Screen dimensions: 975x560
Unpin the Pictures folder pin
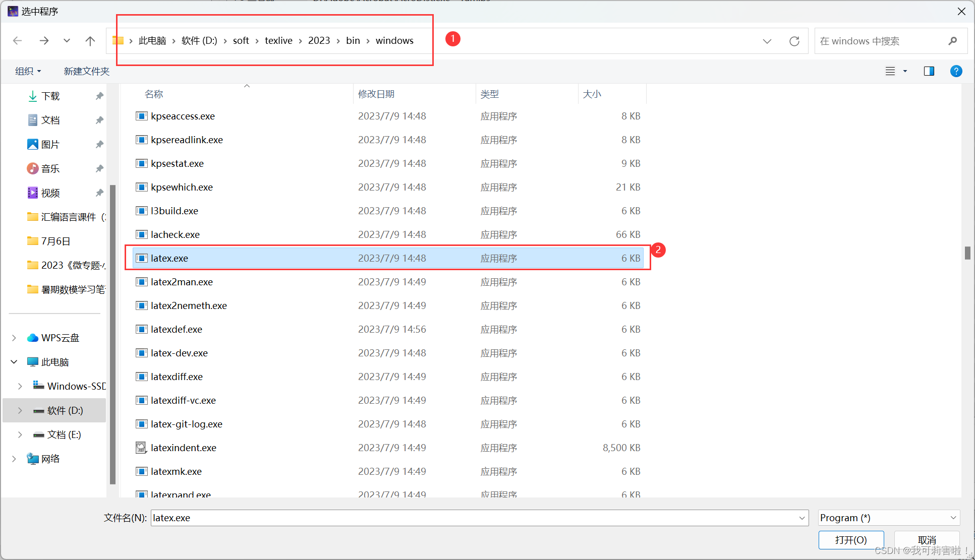pyautogui.click(x=99, y=145)
